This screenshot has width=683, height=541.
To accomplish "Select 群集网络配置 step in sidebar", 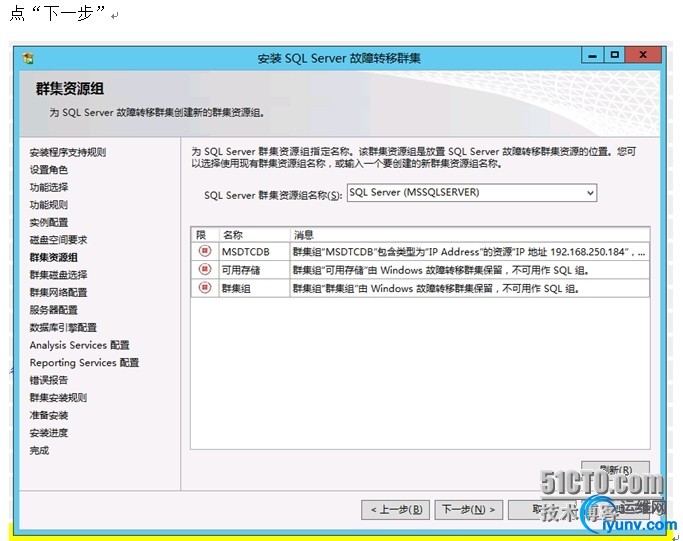I will pos(58,292).
